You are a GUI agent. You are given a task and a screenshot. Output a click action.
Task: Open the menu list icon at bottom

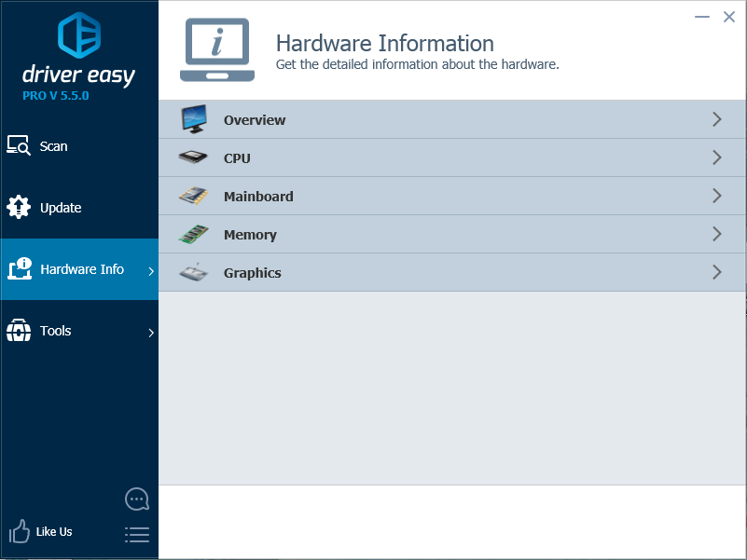(137, 534)
